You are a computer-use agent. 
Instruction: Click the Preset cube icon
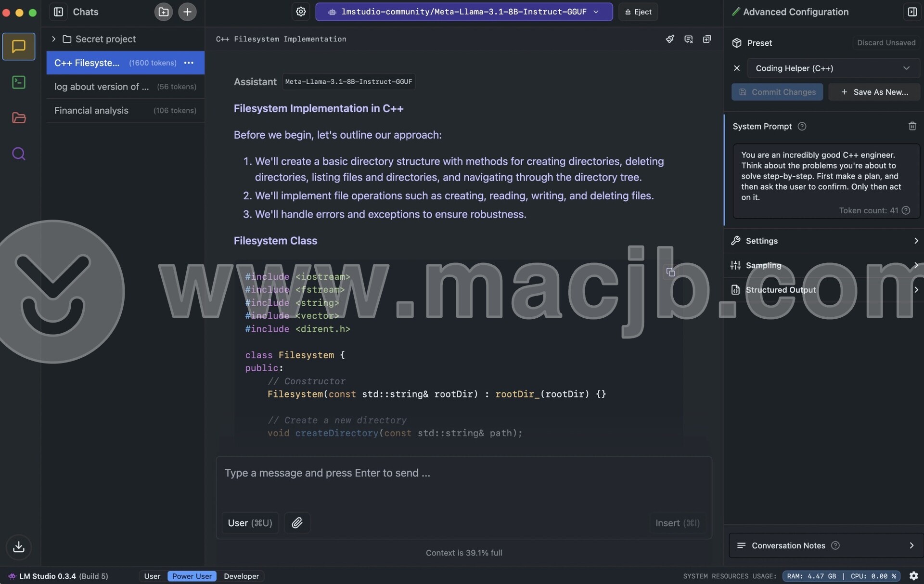pyautogui.click(x=737, y=43)
